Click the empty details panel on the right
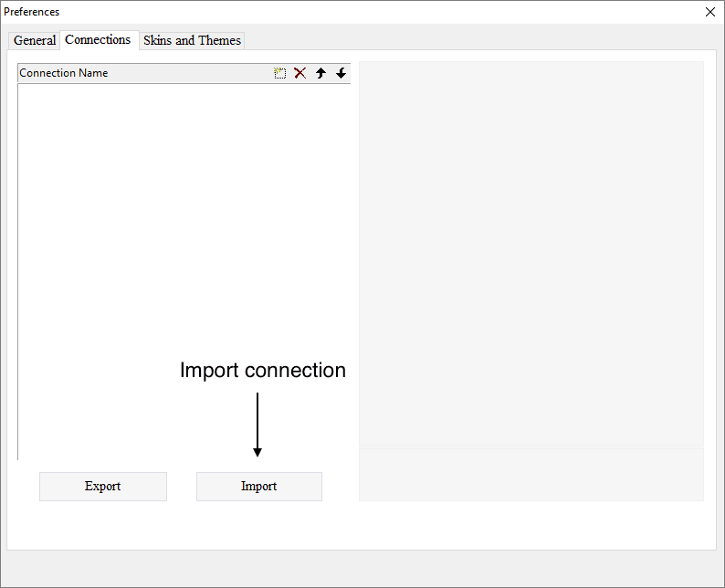Image resolution: width=725 pixels, height=588 pixels. pyautogui.click(x=531, y=247)
